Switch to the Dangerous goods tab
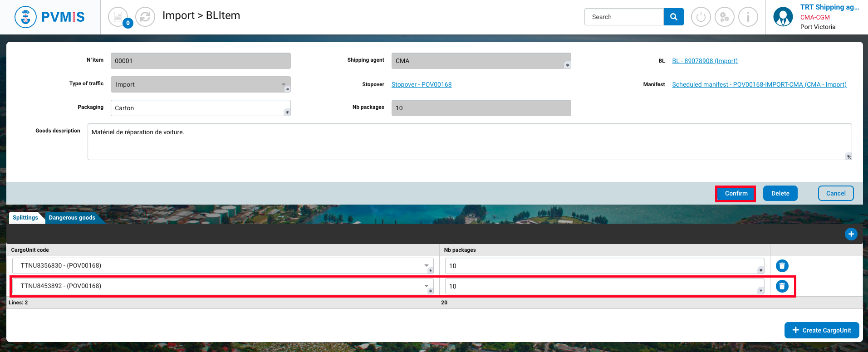868x352 pixels. (72, 218)
